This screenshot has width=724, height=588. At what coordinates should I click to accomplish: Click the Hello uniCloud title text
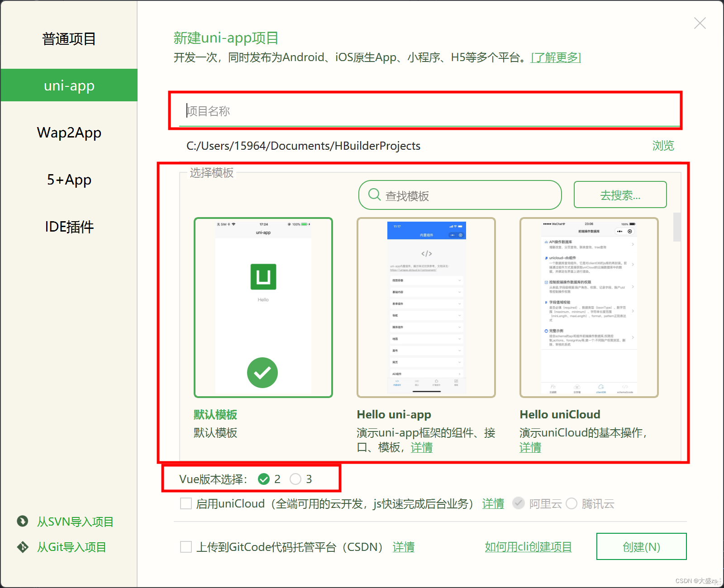[x=560, y=414]
